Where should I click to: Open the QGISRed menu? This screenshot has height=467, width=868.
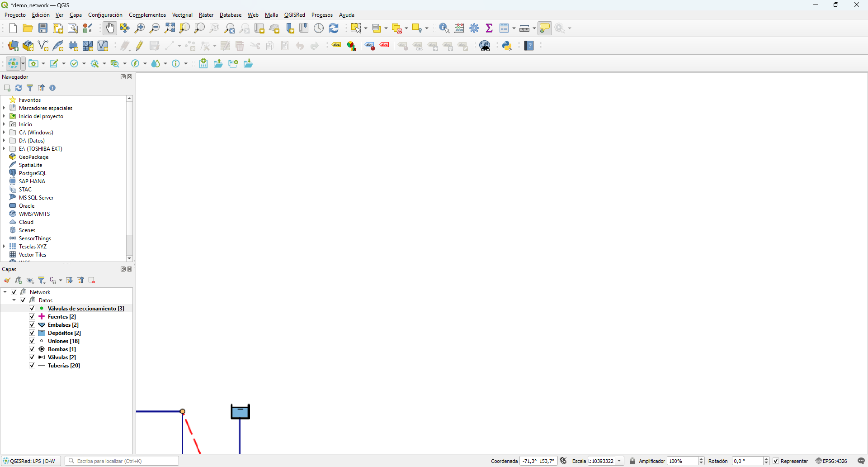tap(295, 15)
